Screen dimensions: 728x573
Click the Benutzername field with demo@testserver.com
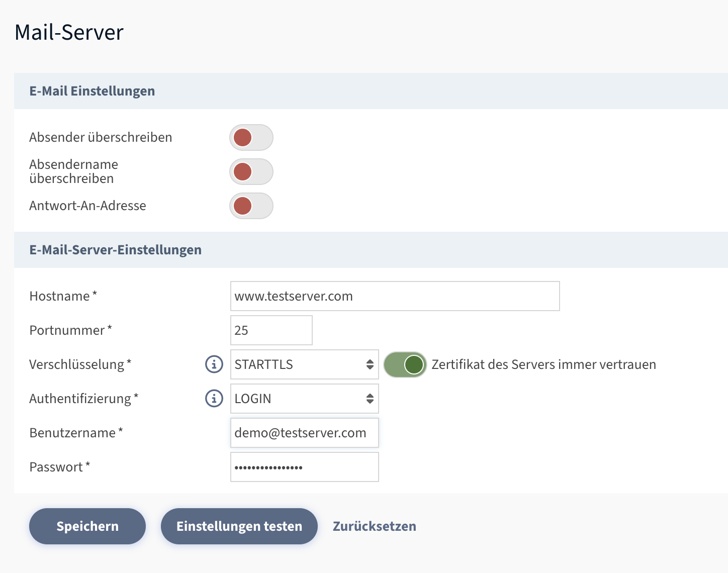pyautogui.click(x=304, y=433)
